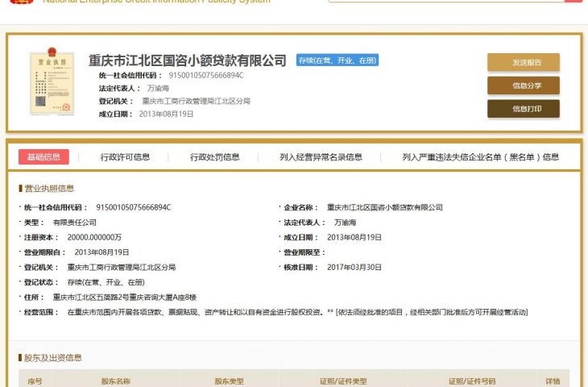Click the 发送报告 button
Screen dimensions: 588x387
click(524, 62)
